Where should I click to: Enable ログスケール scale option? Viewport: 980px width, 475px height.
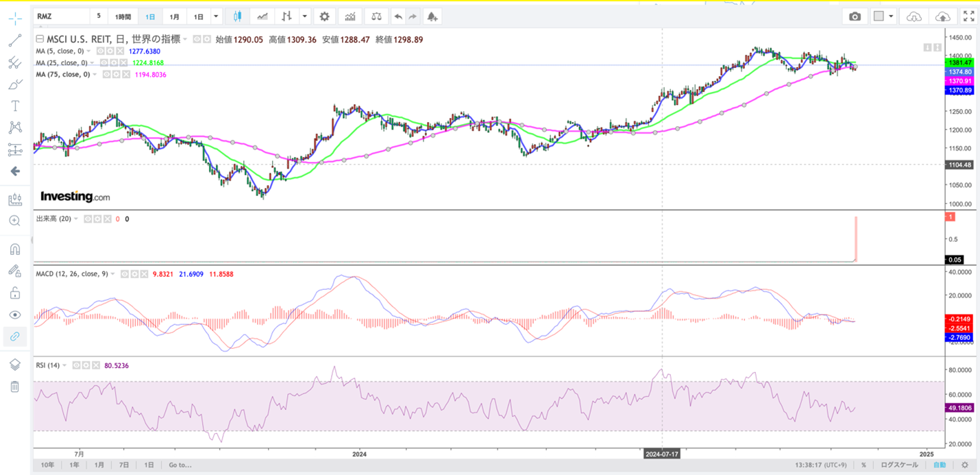click(899, 465)
